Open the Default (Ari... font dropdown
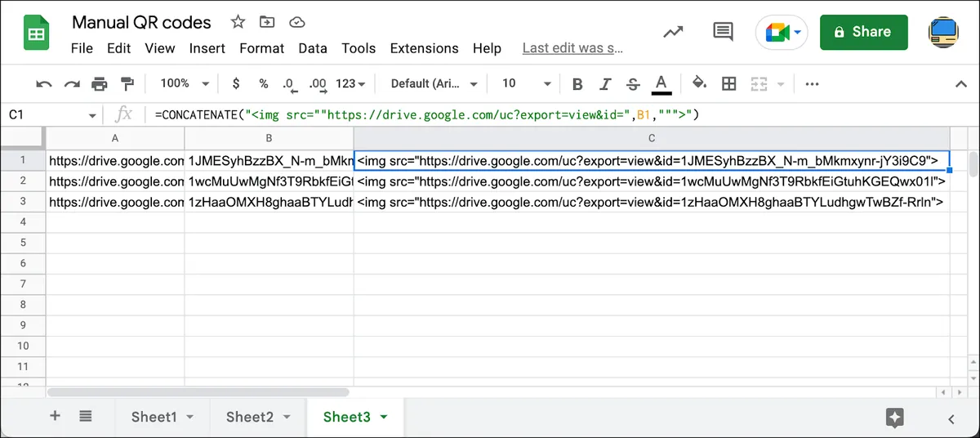This screenshot has height=438, width=980. [x=434, y=83]
